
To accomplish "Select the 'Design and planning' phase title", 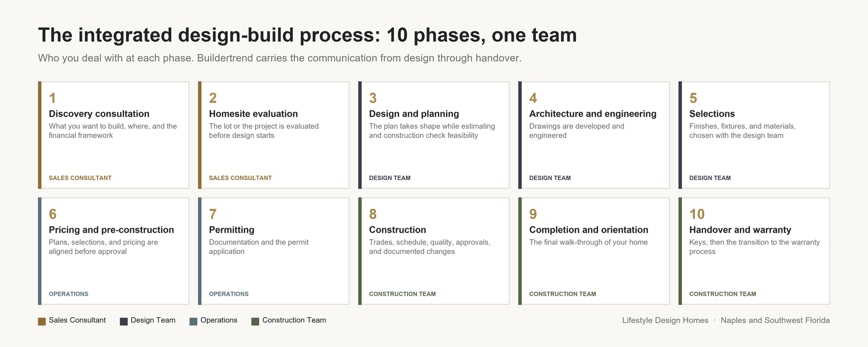I will coord(414,114).
